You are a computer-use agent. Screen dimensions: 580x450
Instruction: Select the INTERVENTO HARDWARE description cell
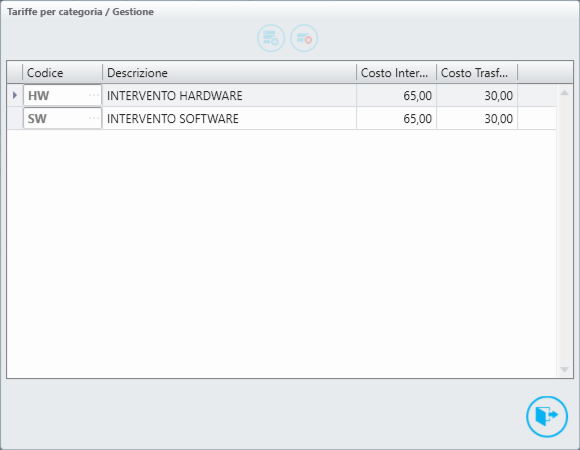[x=229, y=96]
